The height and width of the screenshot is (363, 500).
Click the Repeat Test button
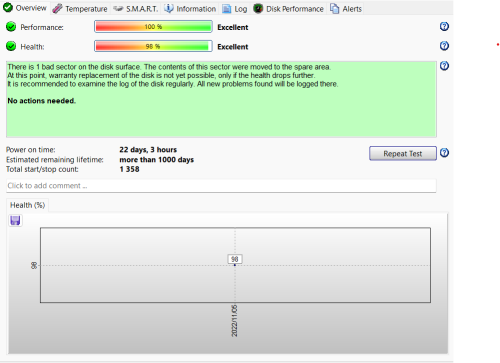(403, 153)
